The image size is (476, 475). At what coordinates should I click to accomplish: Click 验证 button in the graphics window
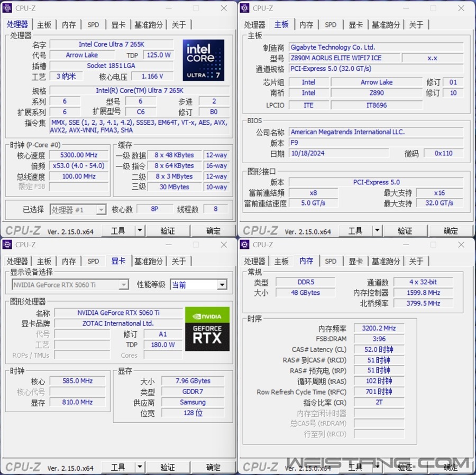(x=168, y=467)
